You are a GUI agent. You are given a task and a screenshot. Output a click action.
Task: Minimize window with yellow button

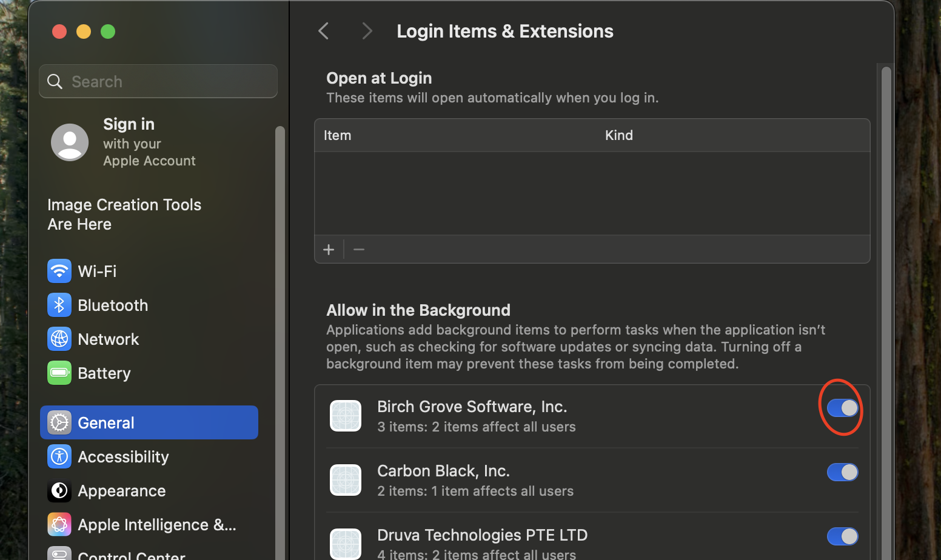tap(84, 32)
